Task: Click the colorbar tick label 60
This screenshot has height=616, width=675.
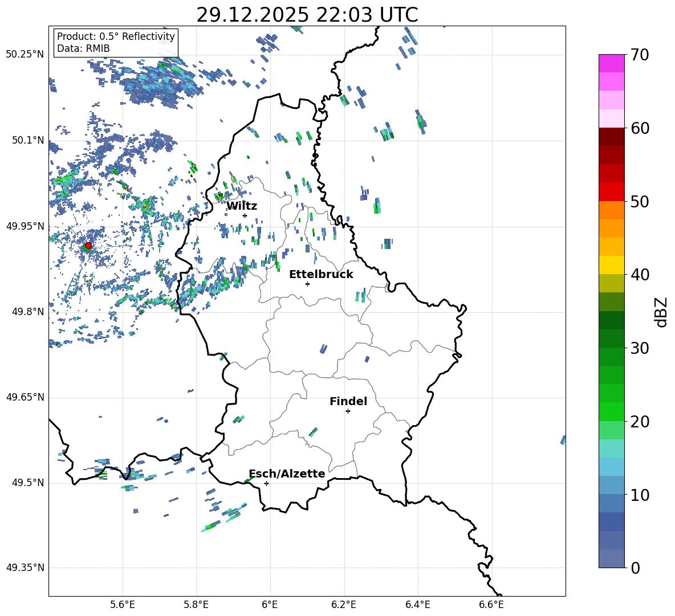Action: pyautogui.click(x=640, y=128)
